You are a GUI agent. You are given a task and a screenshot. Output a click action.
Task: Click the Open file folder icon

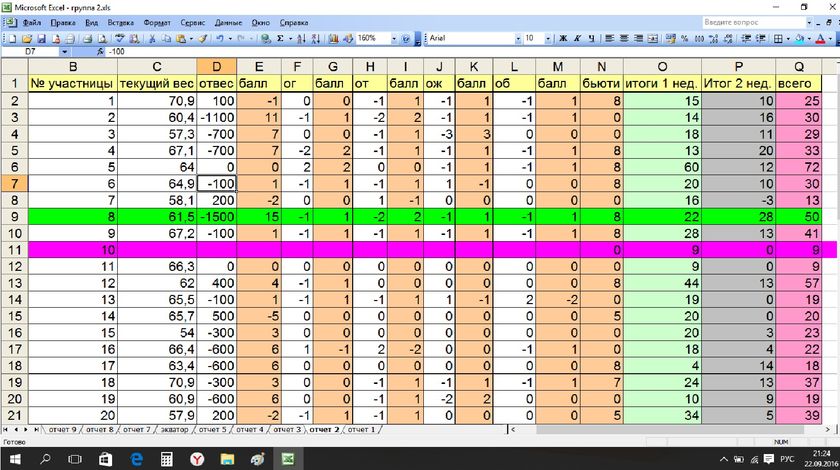click(x=27, y=39)
